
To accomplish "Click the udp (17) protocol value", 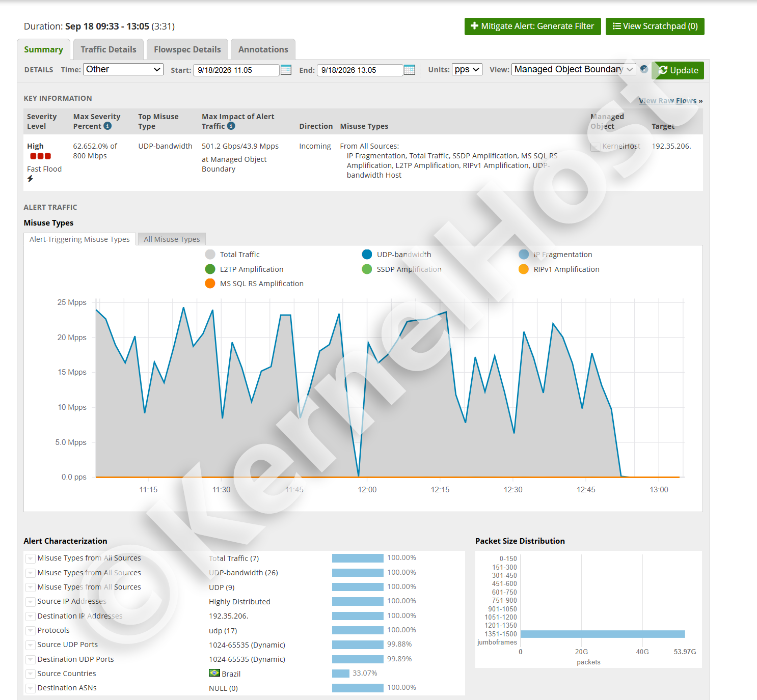I will [x=223, y=631].
